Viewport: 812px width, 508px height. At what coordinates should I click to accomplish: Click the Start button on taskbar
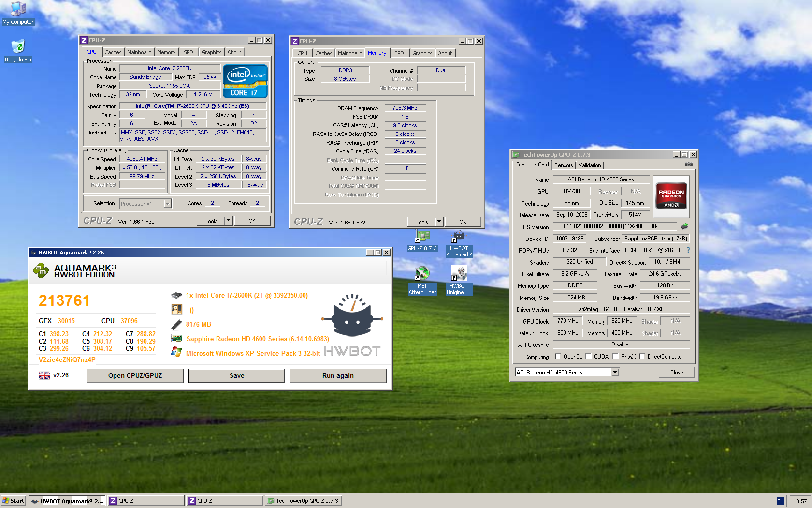14,501
